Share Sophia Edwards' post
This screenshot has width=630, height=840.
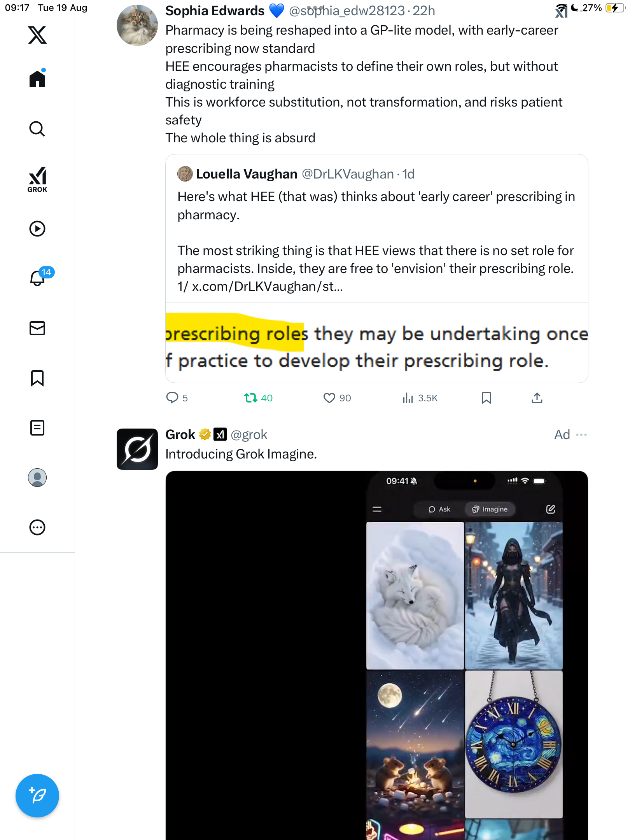[537, 398]
